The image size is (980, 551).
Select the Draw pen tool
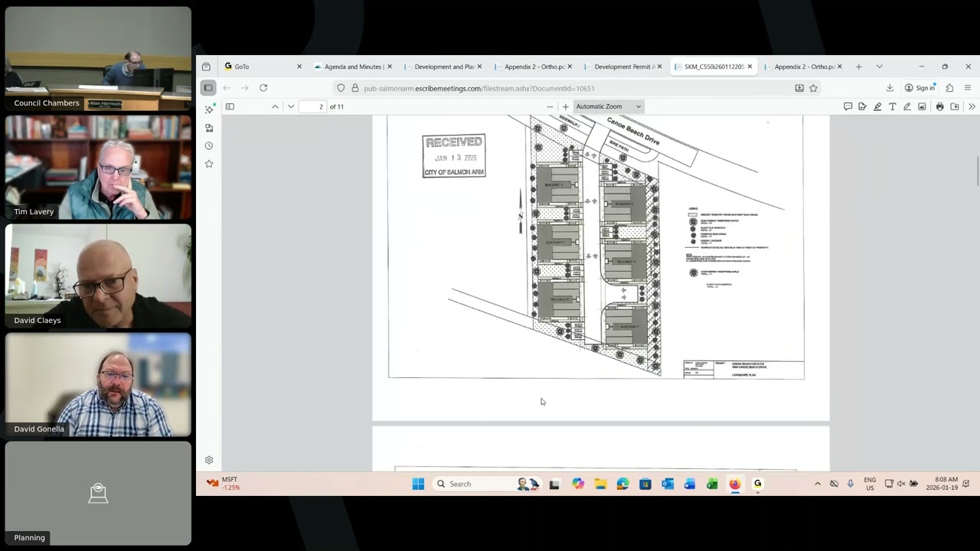point(907,106)
